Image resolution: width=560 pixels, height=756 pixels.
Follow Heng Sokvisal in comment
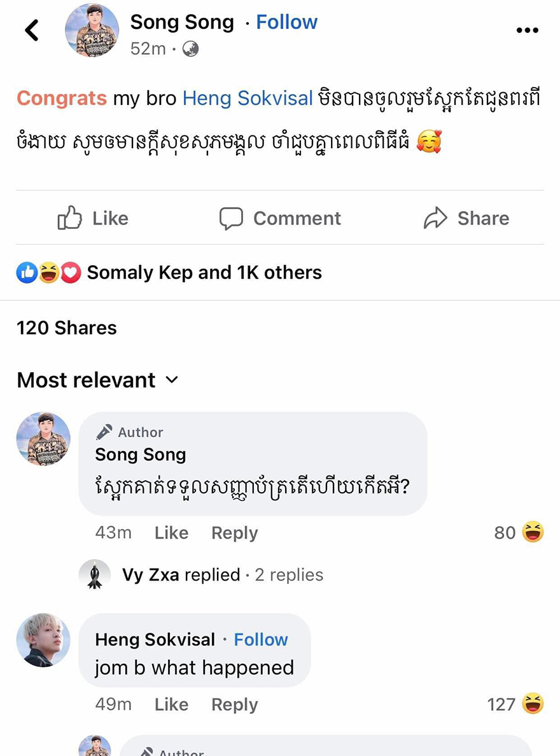pyautogui.click(x=261, y=640)
